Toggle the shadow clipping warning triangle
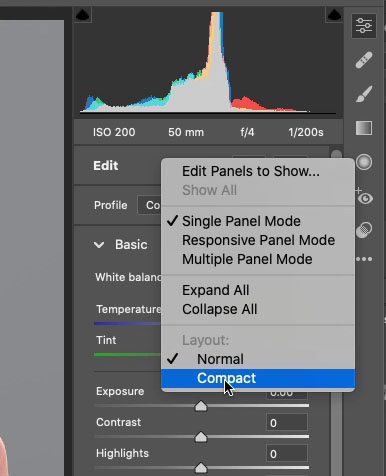Screen dimensions: 386x476 82,15
